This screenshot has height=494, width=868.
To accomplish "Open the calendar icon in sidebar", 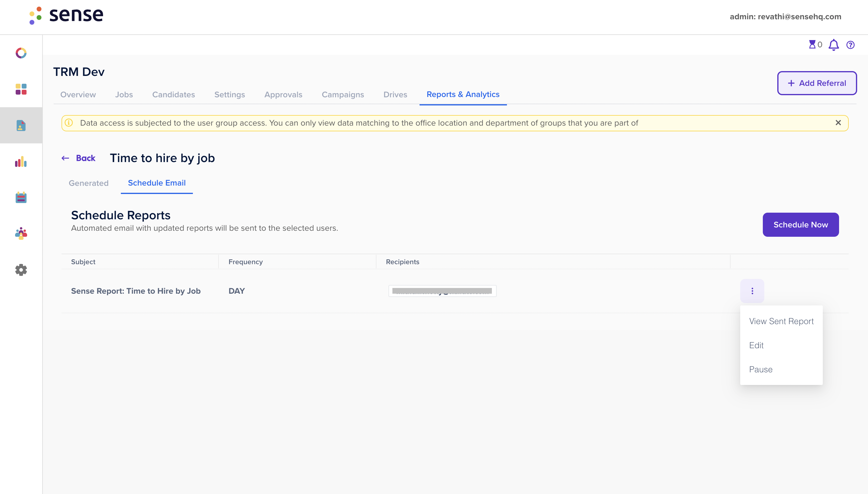I will 21,198.
